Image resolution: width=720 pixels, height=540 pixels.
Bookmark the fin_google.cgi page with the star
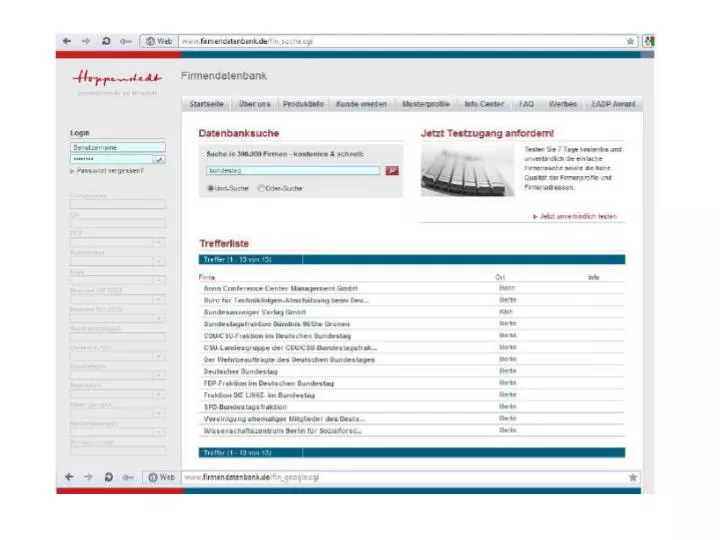coord(633,478)
